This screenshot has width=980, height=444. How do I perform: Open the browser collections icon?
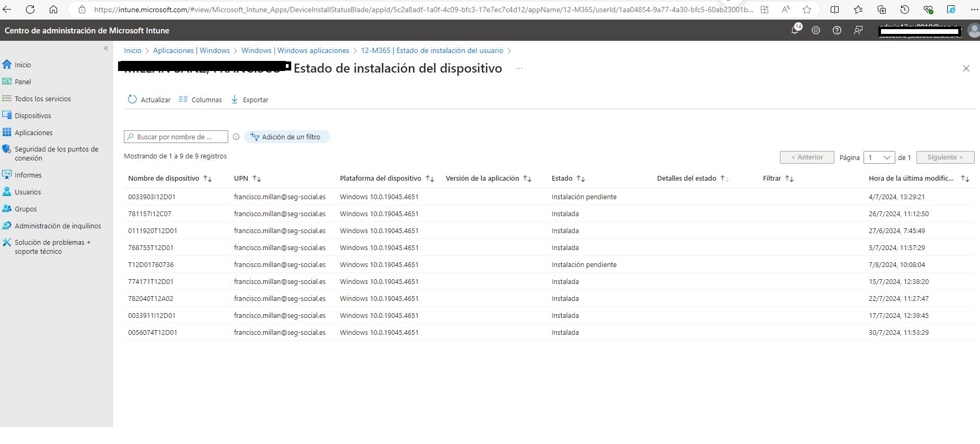[882, 10]
